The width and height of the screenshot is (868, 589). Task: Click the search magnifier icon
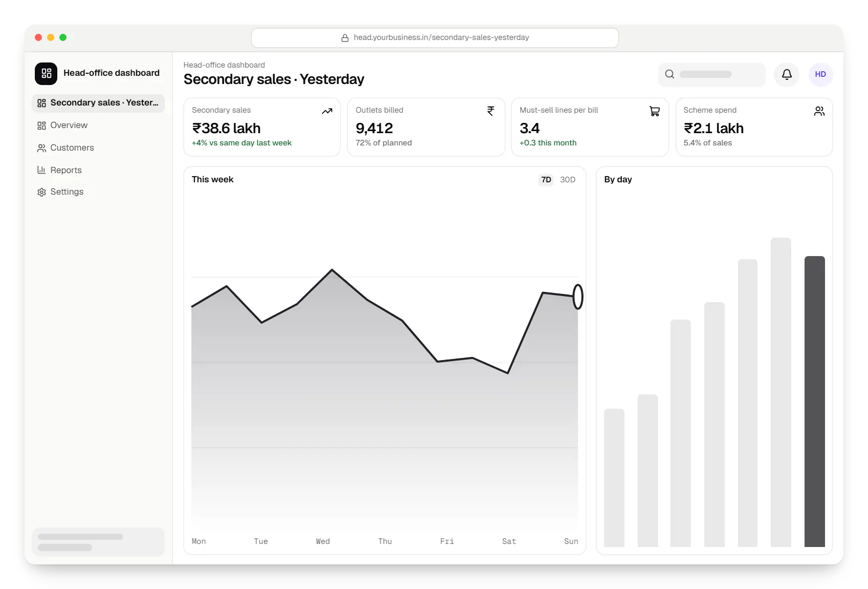pos(669,74)
